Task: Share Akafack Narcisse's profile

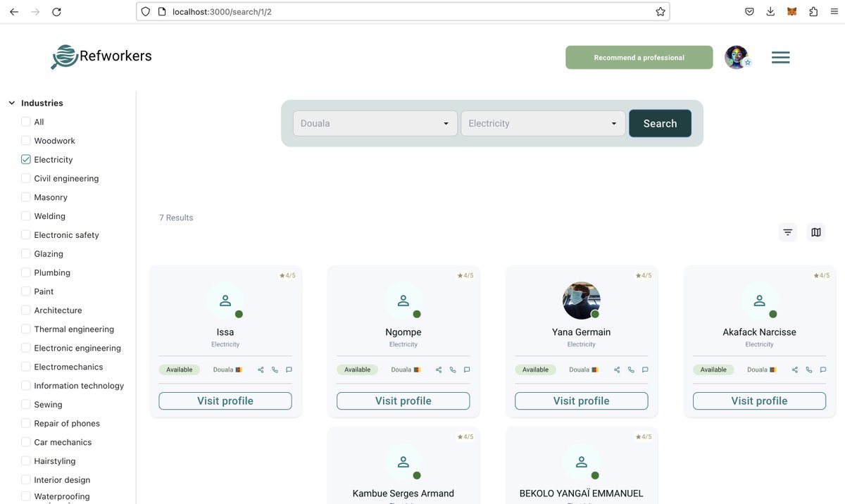Action: pos(795,370)
